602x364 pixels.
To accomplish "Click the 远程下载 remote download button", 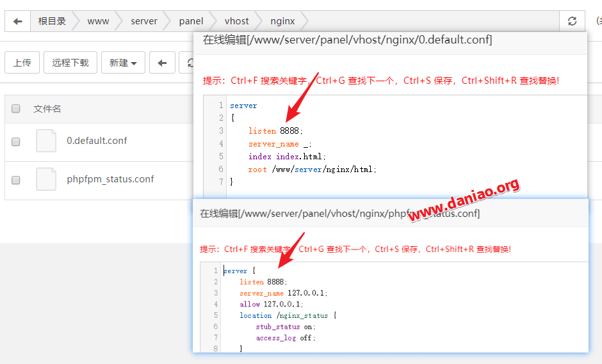I will point(70,63).
